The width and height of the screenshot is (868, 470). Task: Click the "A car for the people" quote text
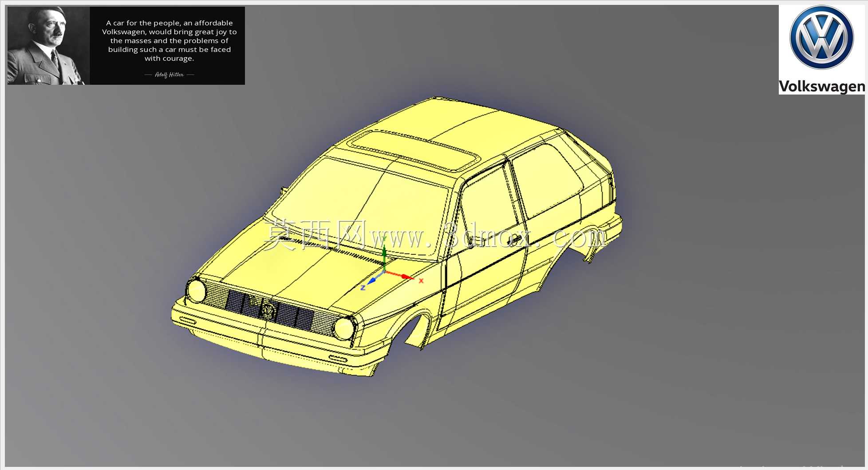[169, 40]
